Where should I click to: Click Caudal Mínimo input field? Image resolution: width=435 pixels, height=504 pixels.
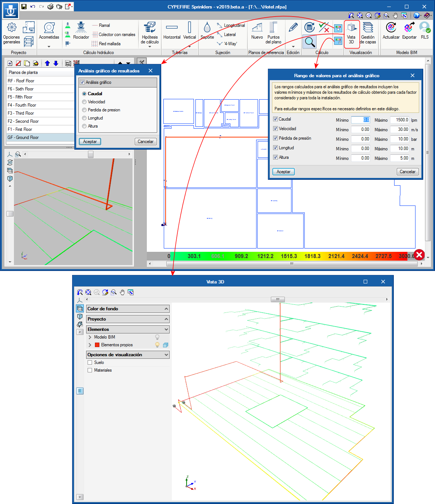pyautogui.click(x=361, y=120)
